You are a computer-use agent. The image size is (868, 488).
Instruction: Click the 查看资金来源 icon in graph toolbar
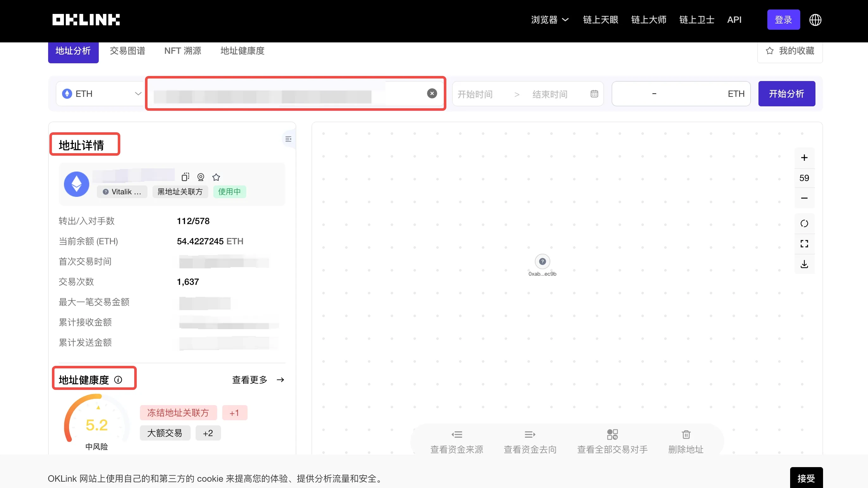click(x=457, y=435)
